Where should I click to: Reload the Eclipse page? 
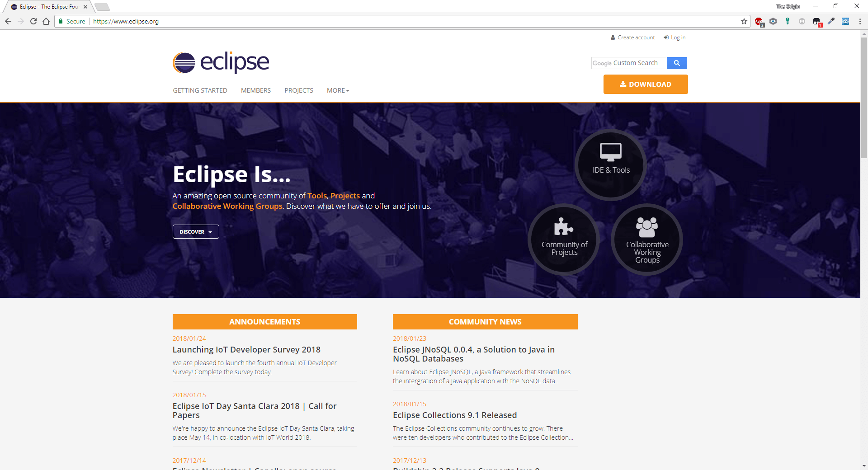[x=33, y=21]
